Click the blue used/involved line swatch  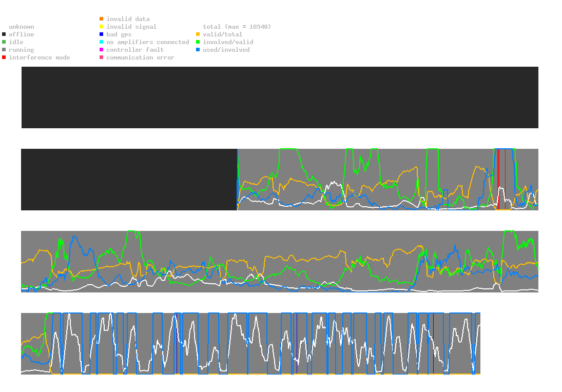click(x=198, y=50)
